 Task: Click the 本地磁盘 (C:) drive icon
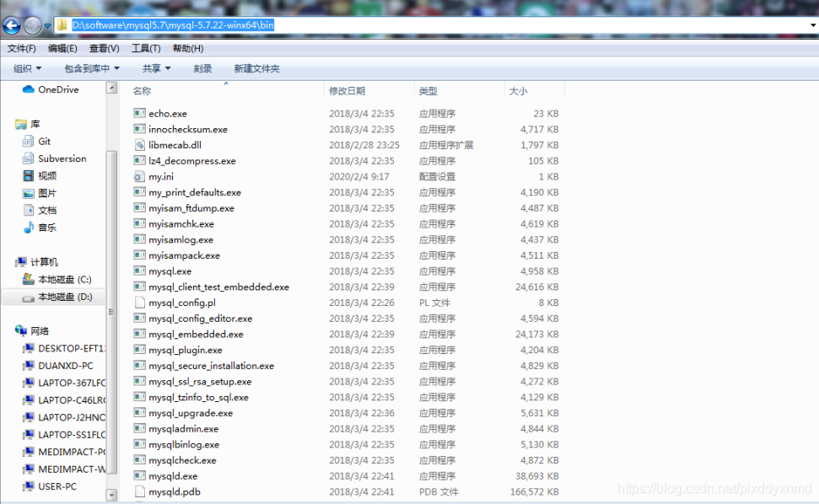pos(28,279)
